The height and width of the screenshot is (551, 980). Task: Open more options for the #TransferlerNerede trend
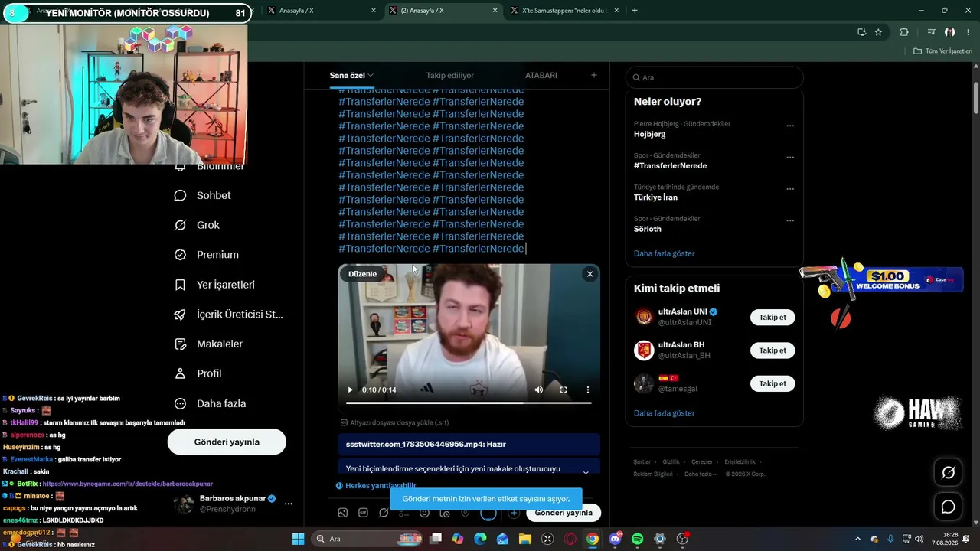coord(790,158)
